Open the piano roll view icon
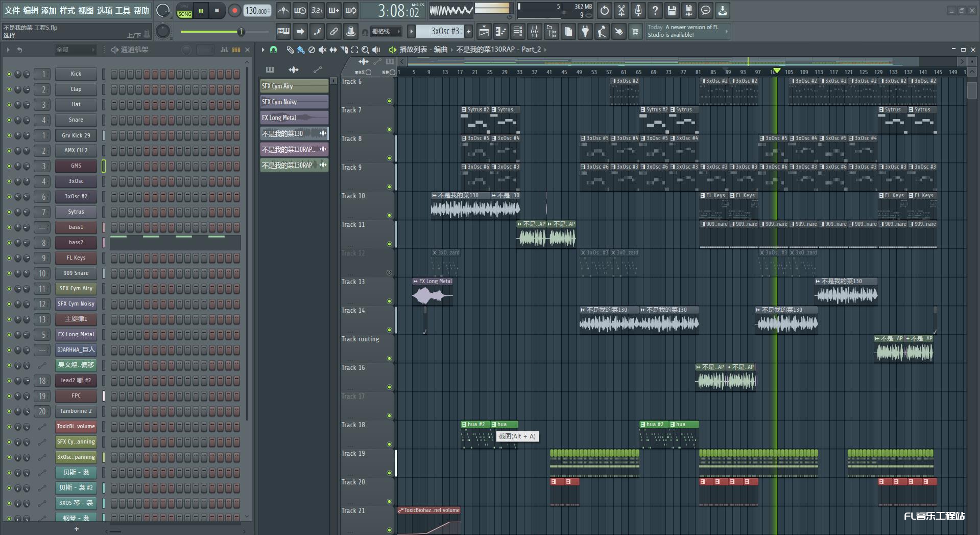 pyautogui.click(x=501, y=32)
